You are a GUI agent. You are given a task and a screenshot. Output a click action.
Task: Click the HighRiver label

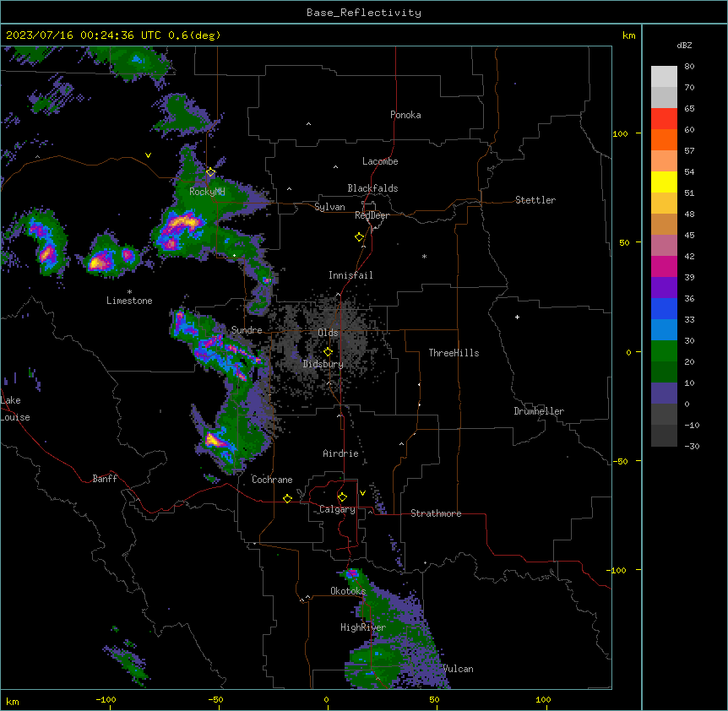coord(363,627)
